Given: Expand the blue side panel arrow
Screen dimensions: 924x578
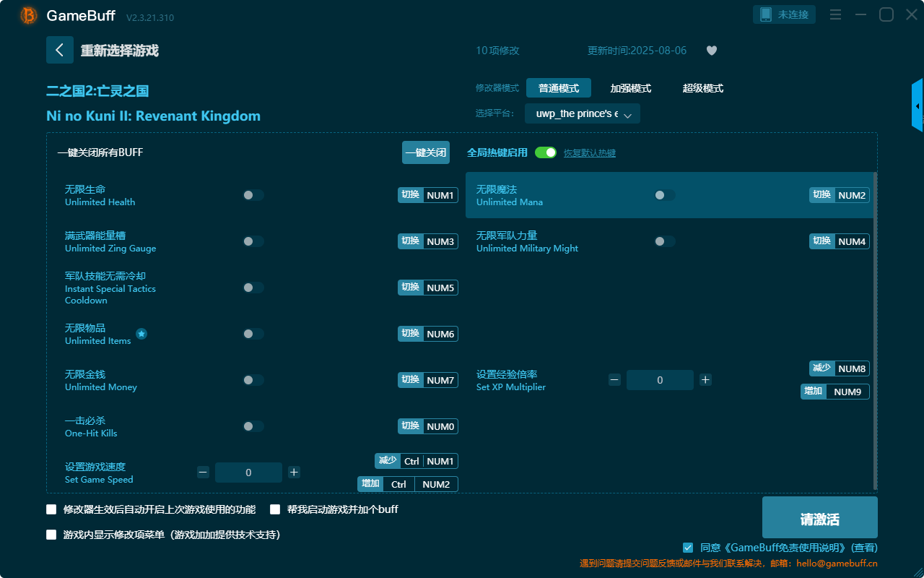Looking at the screenshot, I should [x=918, y=106].
